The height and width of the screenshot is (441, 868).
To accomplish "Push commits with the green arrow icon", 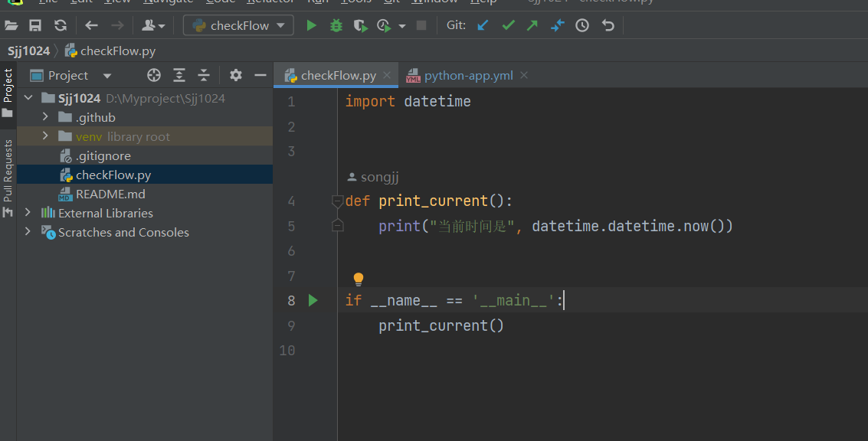I will [532, 25].
